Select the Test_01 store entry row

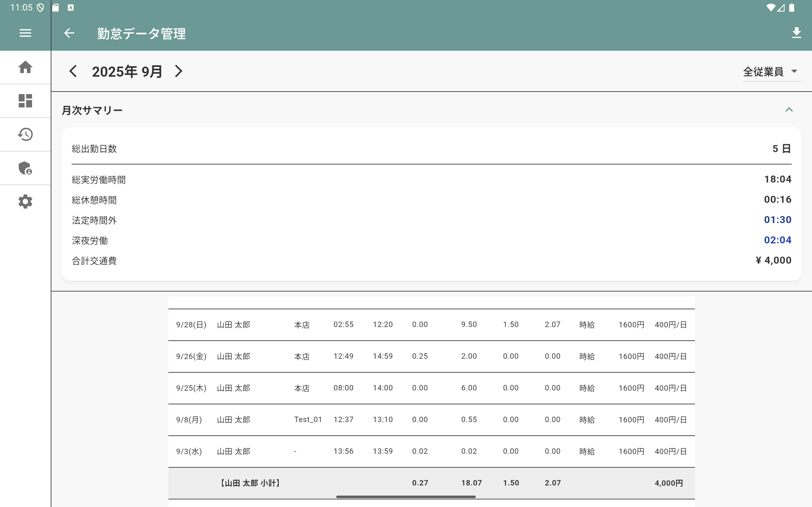[403, 419]
